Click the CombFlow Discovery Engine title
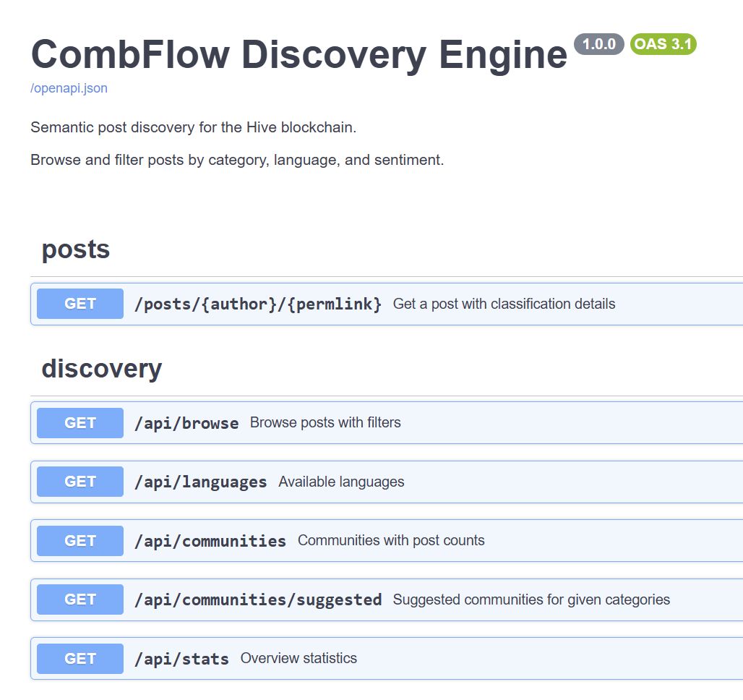This screenshot has width=743, height=700. pos(299,53)
